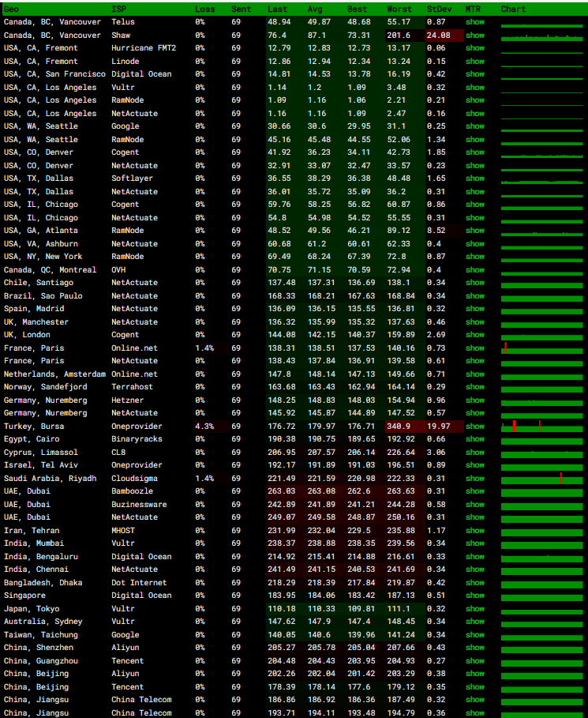Image resolution: width=588 pixels, height=718 pixels.
Task: Click the Vancouver Shaw latency chart
Action: pos(541,36)
